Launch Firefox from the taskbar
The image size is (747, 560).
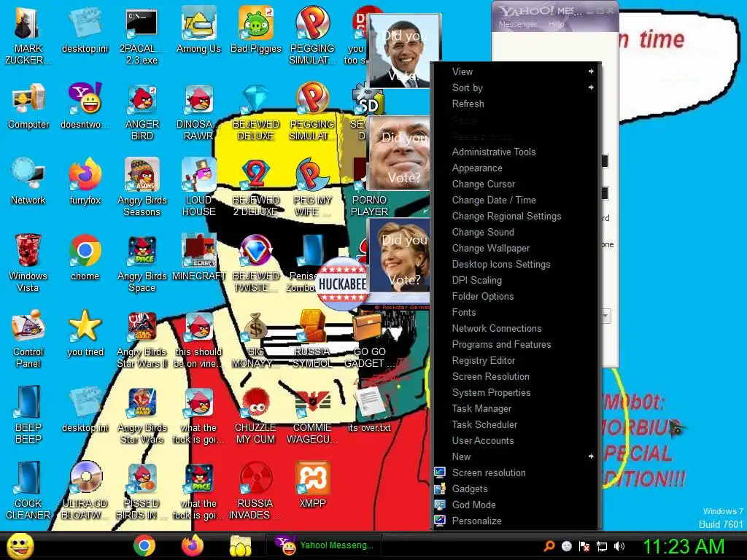193,545
